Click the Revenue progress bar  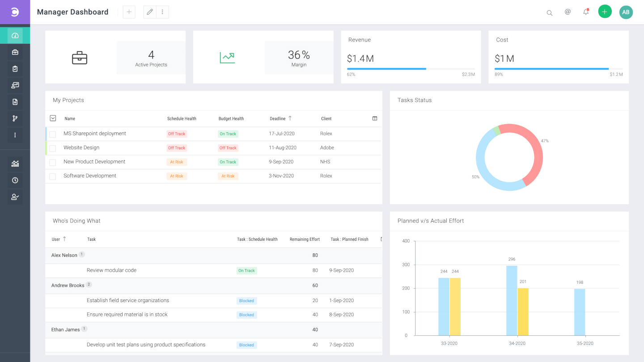411,69
